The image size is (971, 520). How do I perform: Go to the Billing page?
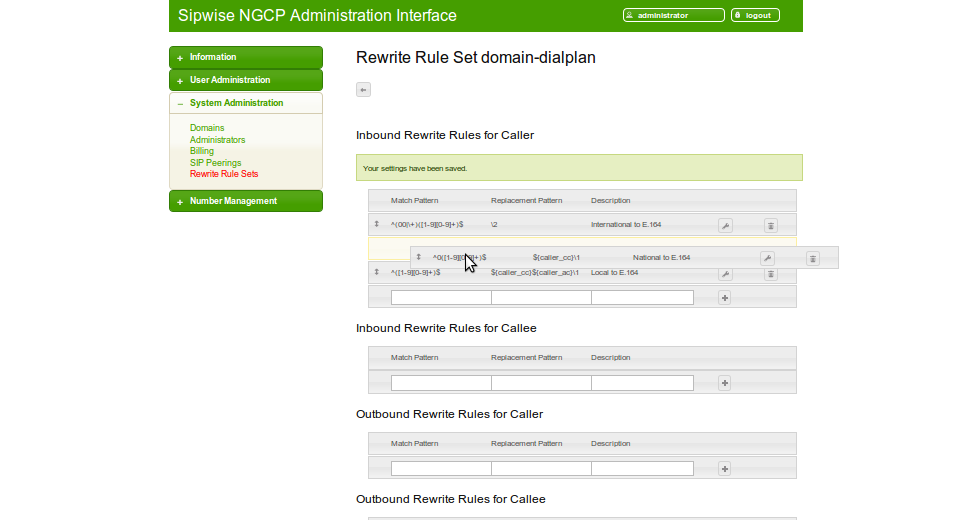[202, 151]
